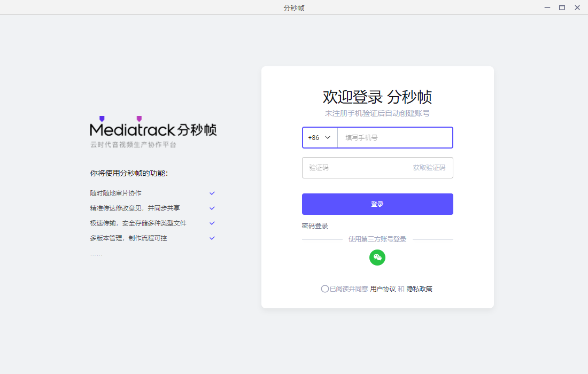Click the text 你将使用分秒帧的功能

[129, 173]
